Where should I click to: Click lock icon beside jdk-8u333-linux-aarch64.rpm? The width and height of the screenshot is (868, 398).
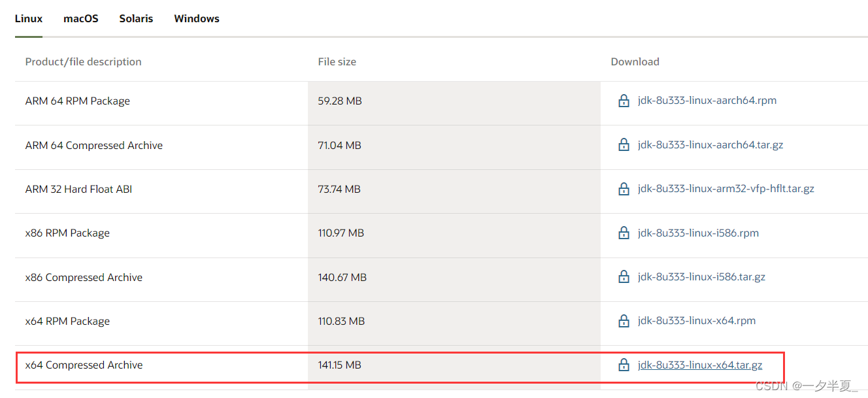point(624,101)
